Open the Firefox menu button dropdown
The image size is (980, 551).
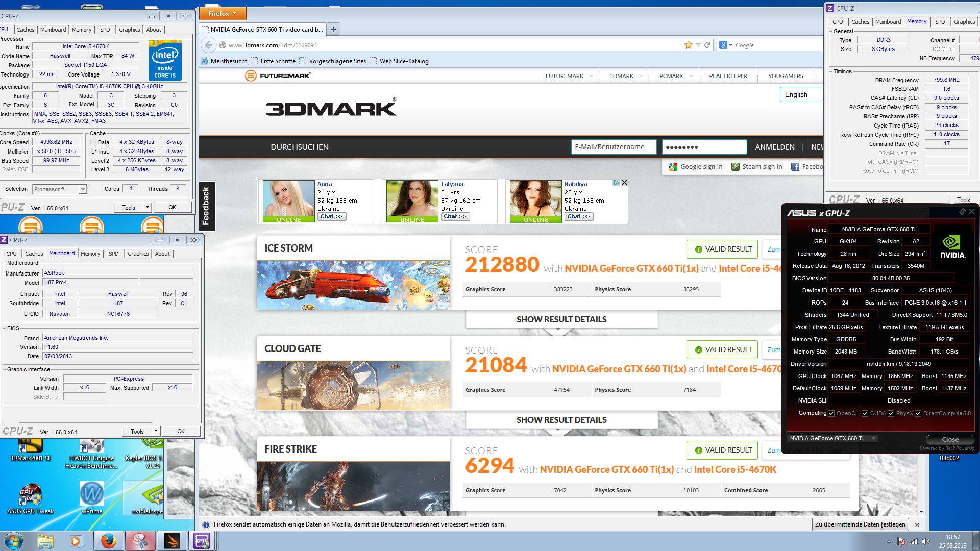click(x=223, y=14)
